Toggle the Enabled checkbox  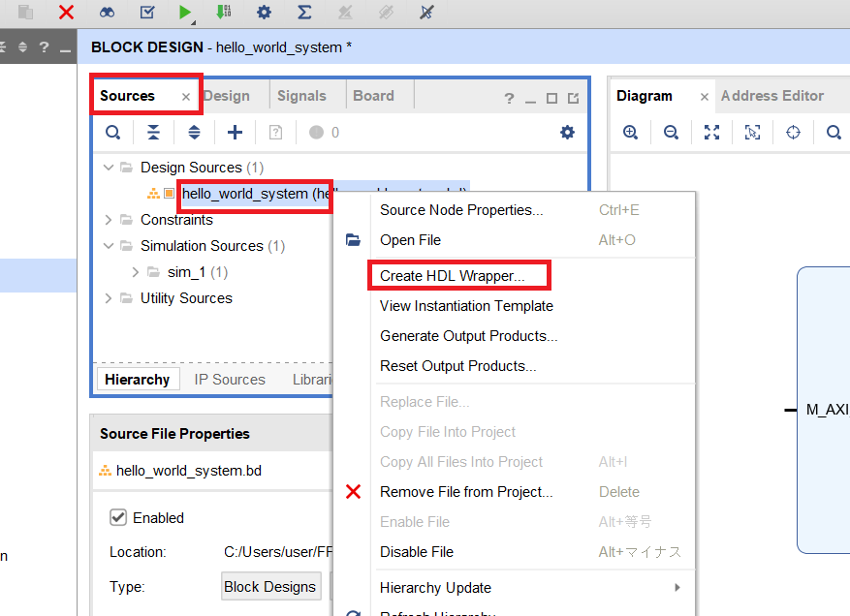click(118, 517)
